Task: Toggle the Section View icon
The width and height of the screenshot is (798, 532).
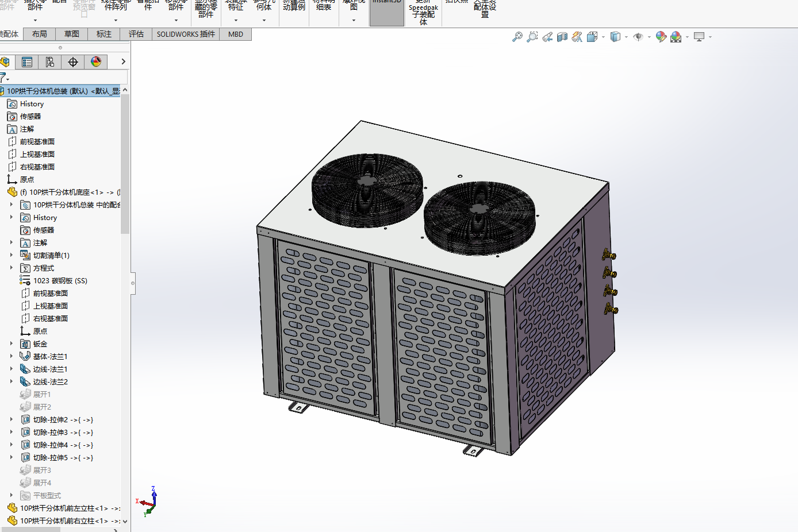Action: [562, 37]
